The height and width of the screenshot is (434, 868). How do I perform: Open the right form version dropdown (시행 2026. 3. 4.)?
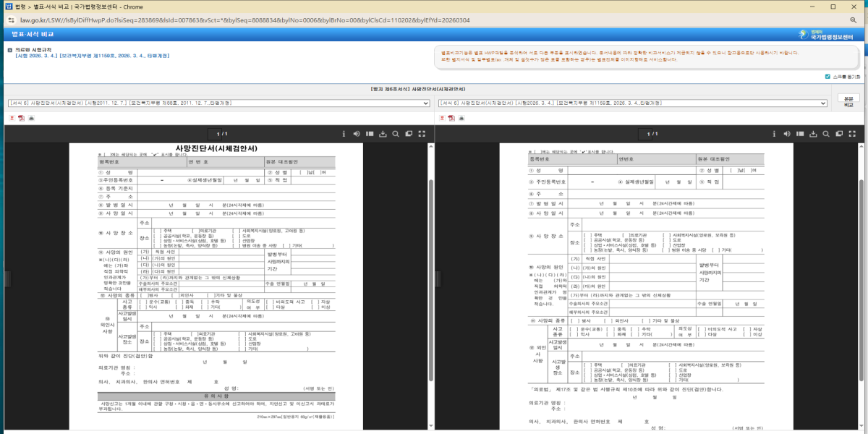click(633, 103)
